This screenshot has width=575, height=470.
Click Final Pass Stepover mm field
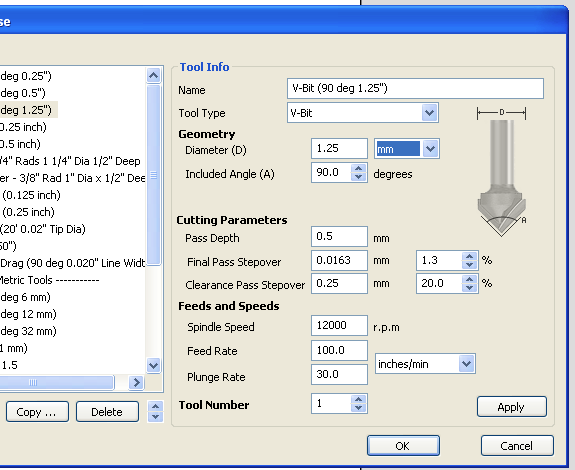(339, 260)
